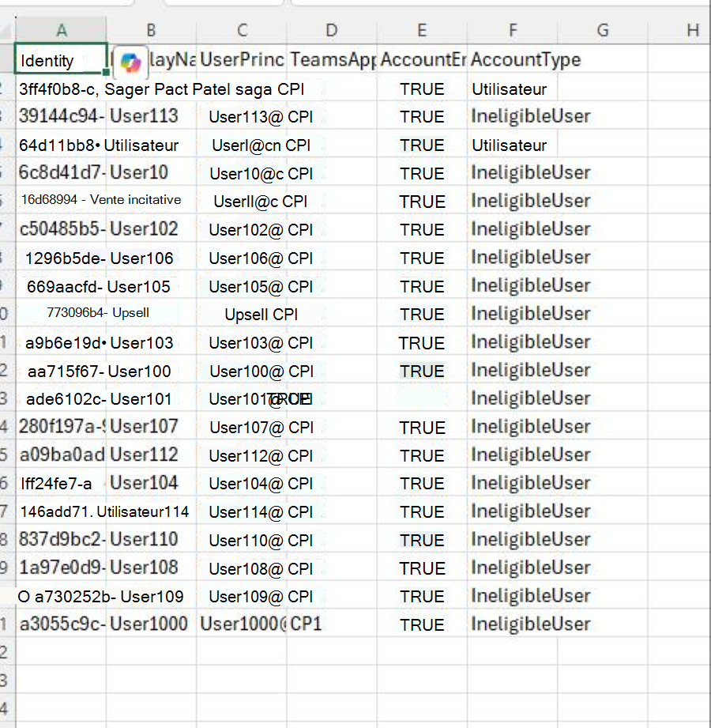
Task: Select column E header
Action: coord(422,30)
